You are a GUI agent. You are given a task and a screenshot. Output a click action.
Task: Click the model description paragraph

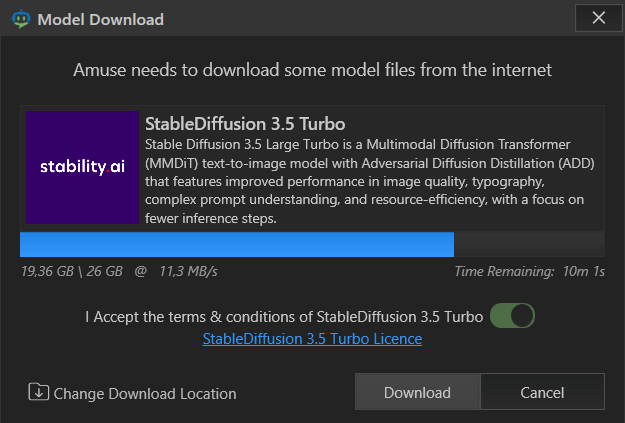[x=369, y=181]
